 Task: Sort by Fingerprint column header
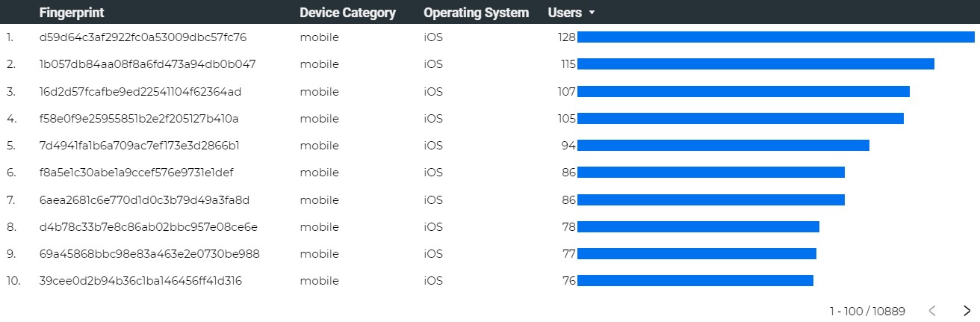(72, 13)
